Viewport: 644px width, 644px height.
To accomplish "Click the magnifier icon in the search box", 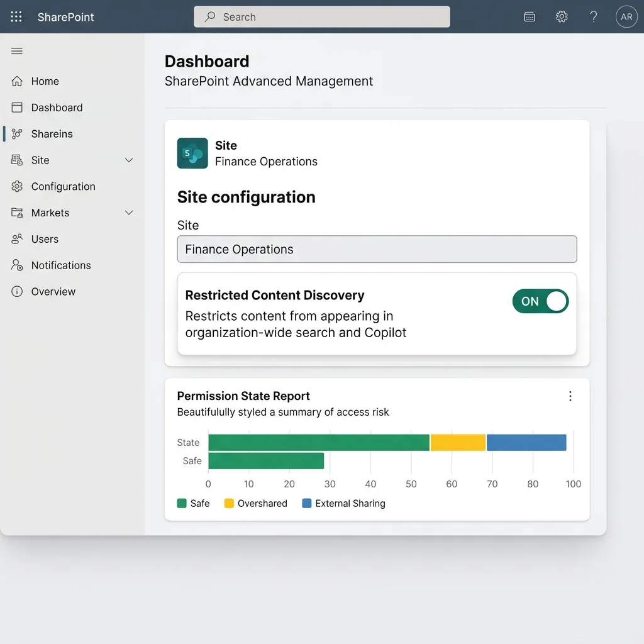I will (210, 16).
